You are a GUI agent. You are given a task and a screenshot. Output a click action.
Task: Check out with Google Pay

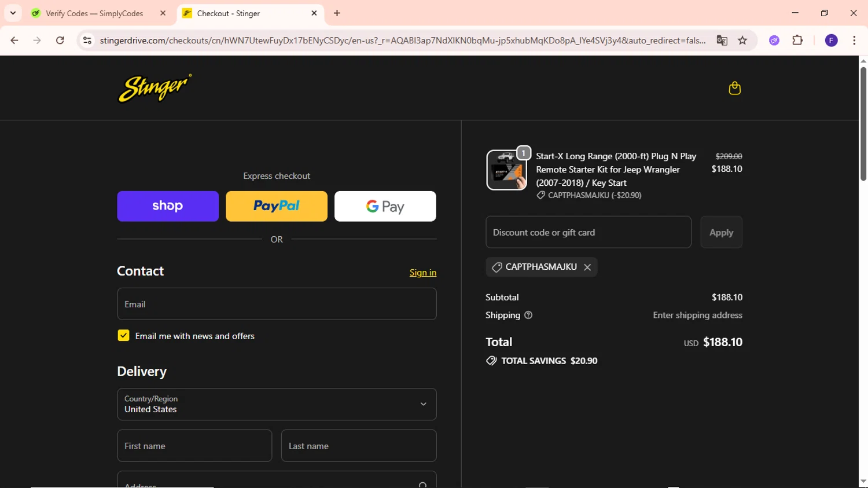385,206
